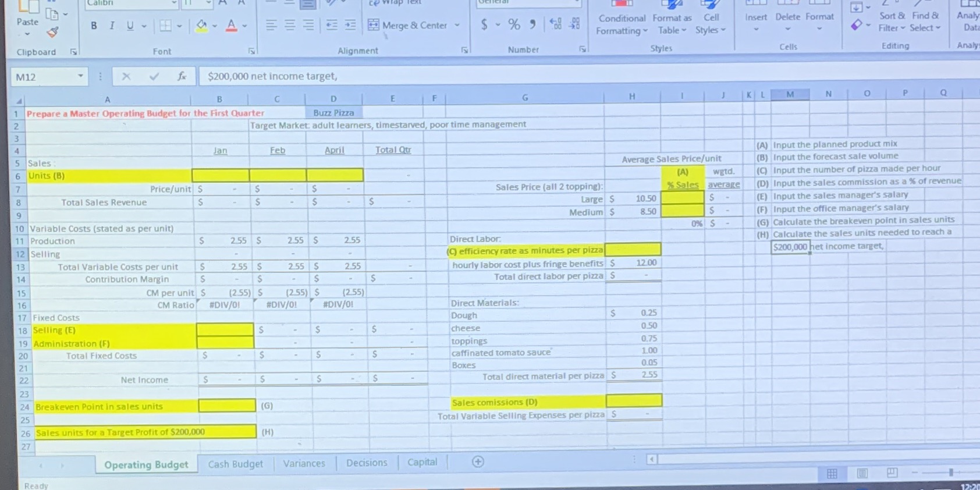Open Alignment settings dialog launcher
The image size is (980, 490).
pos(464,50)
